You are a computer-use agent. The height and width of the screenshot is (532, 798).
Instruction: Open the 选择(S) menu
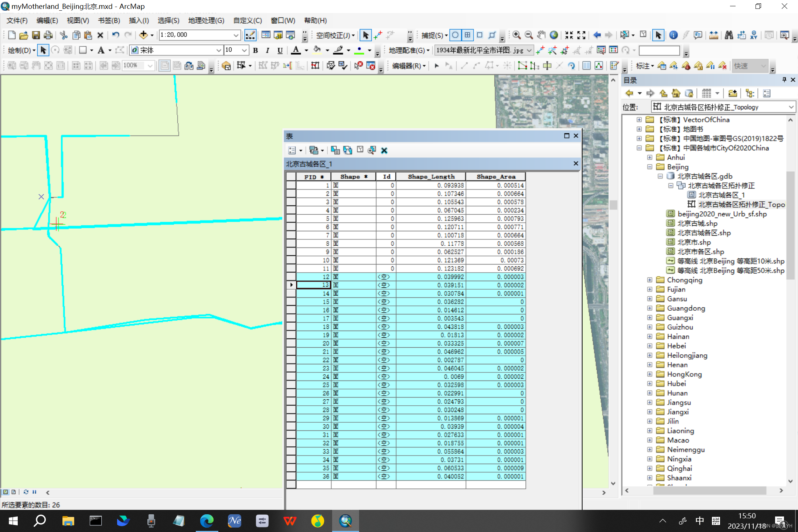point(168,20)
